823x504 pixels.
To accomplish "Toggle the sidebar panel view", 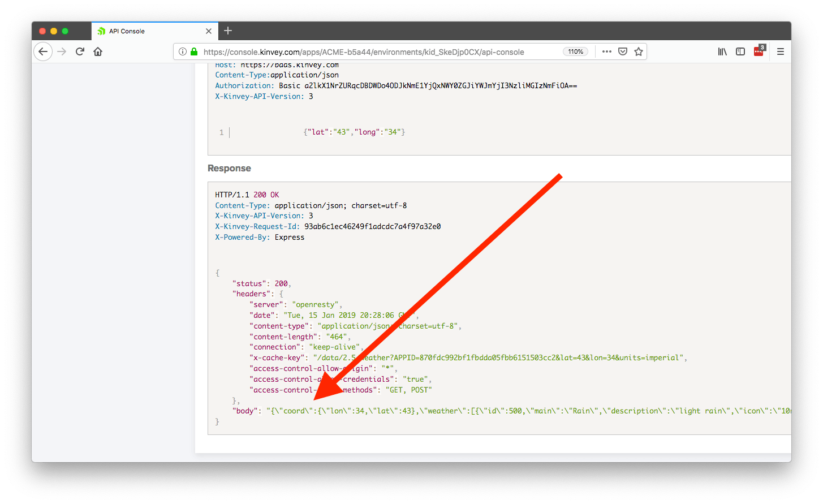I will (x=740, y=51).
